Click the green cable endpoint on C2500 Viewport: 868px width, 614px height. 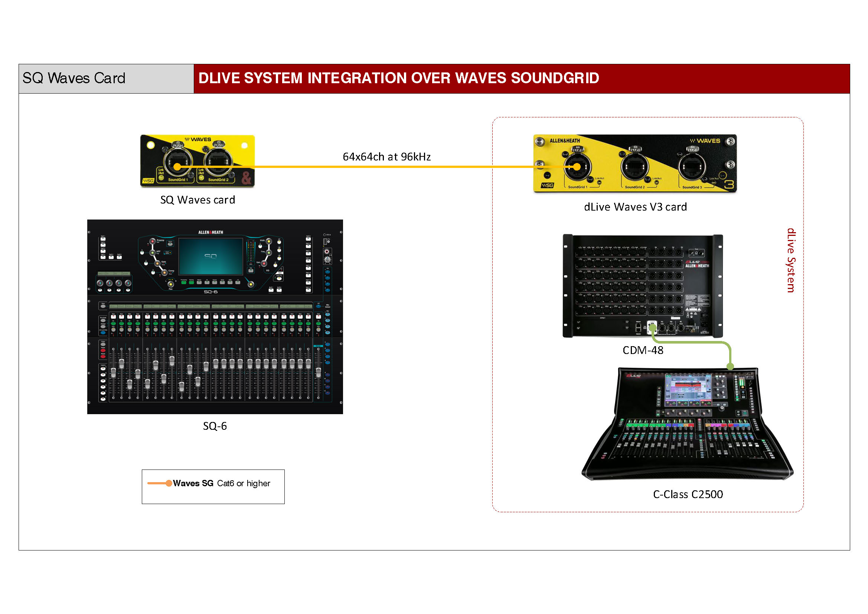click(730, 366)
